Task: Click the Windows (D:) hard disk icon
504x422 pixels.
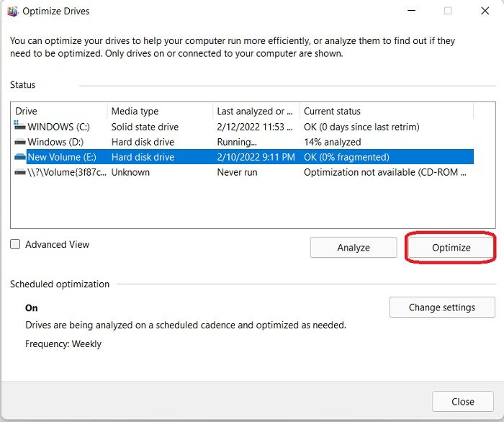Action: 19,142
